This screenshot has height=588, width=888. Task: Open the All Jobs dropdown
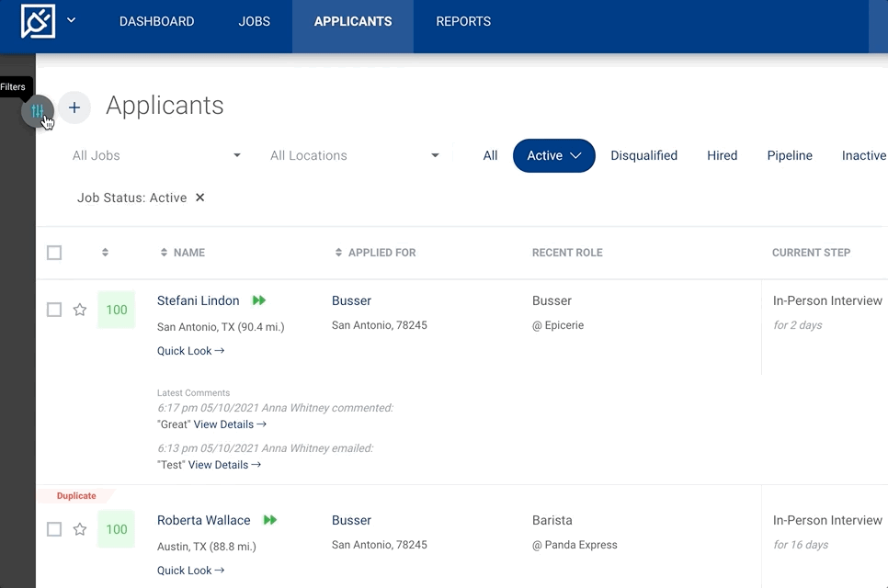point(156,155)
